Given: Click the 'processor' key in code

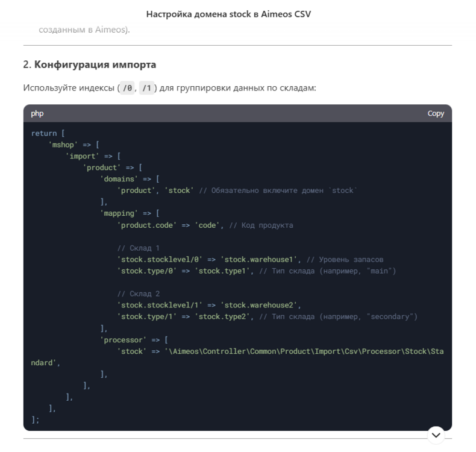Looking at the screenshot, I should click(x=123, y=340).
